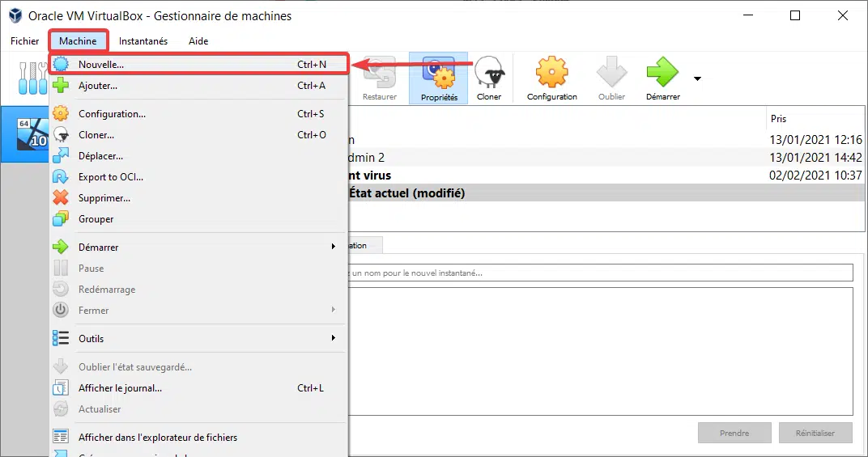This screenshot has width=868, height=457.
Task: Select the Windows 10 virtual machine
Action: pos(25,134)
